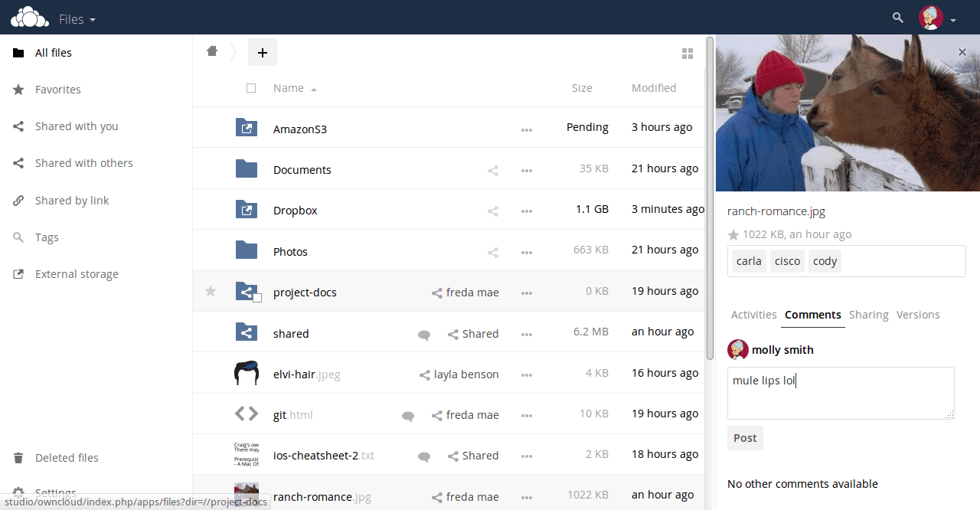
Task: Click the home icon in breadcrumb
Action: pos(212,50)
